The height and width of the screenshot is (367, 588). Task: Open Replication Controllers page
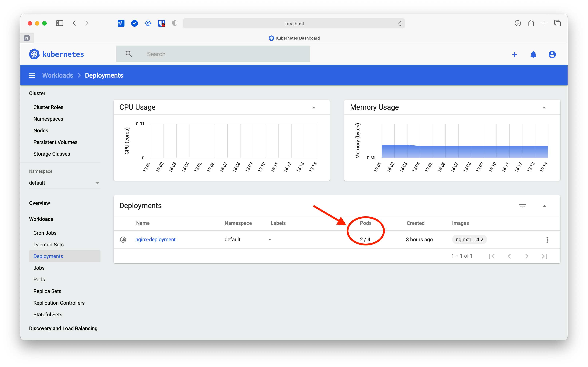tap(59, 303)
